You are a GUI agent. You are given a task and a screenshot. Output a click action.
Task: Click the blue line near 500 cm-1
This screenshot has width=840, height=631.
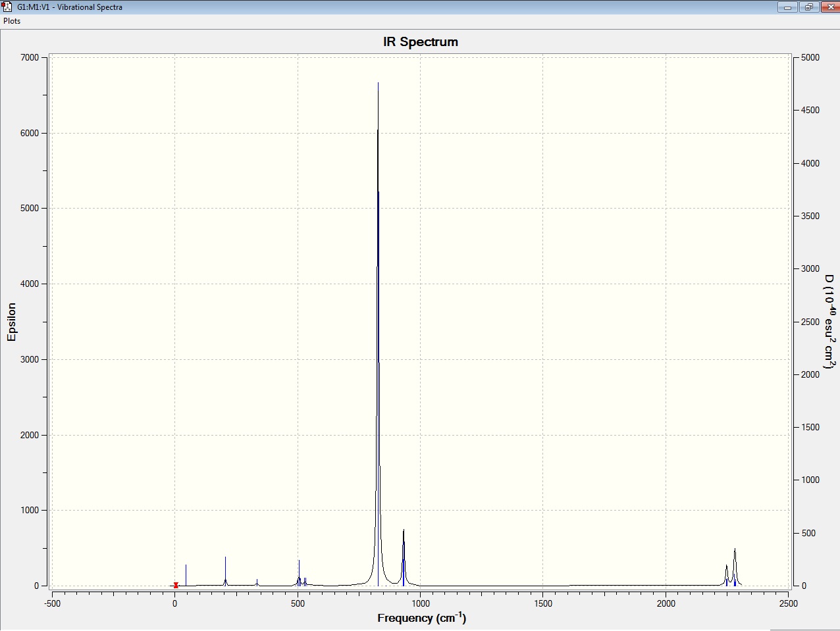pyautogui.click(x=299, y=573)
